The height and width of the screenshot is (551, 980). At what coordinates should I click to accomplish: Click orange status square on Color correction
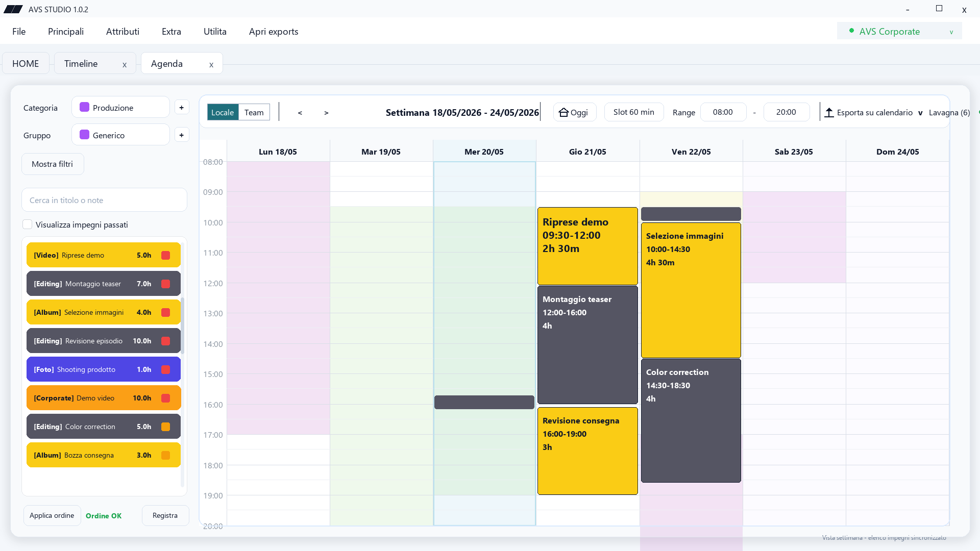pos(165,427)
